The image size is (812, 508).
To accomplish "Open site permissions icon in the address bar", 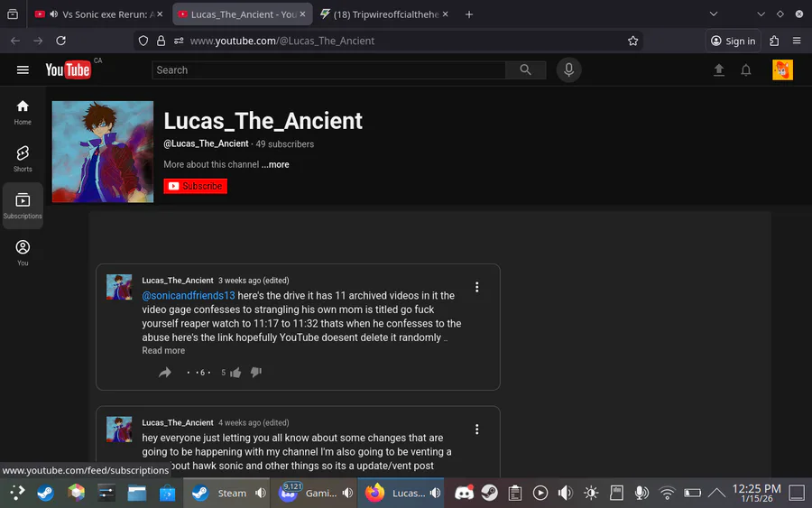I will (179, 41).
